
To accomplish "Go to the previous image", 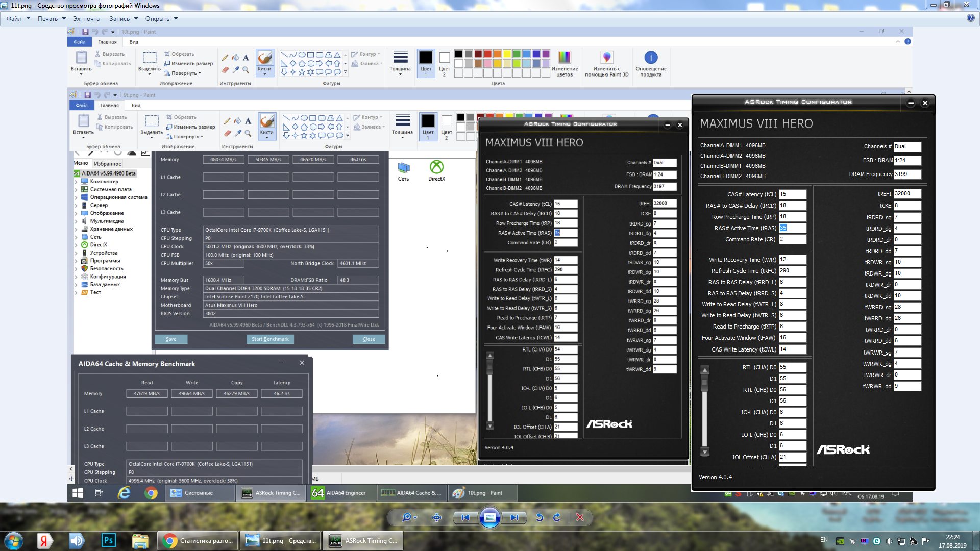I will coord(465,517).
